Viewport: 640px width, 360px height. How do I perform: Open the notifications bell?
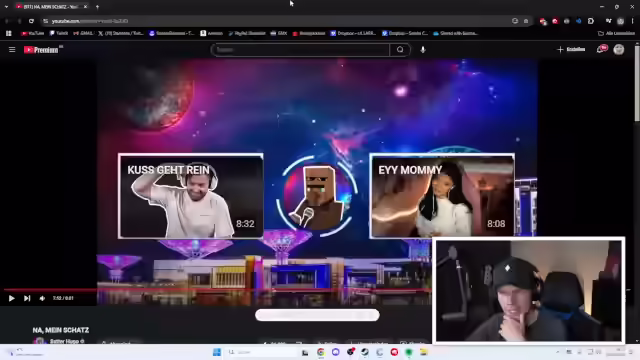point(600,49)
